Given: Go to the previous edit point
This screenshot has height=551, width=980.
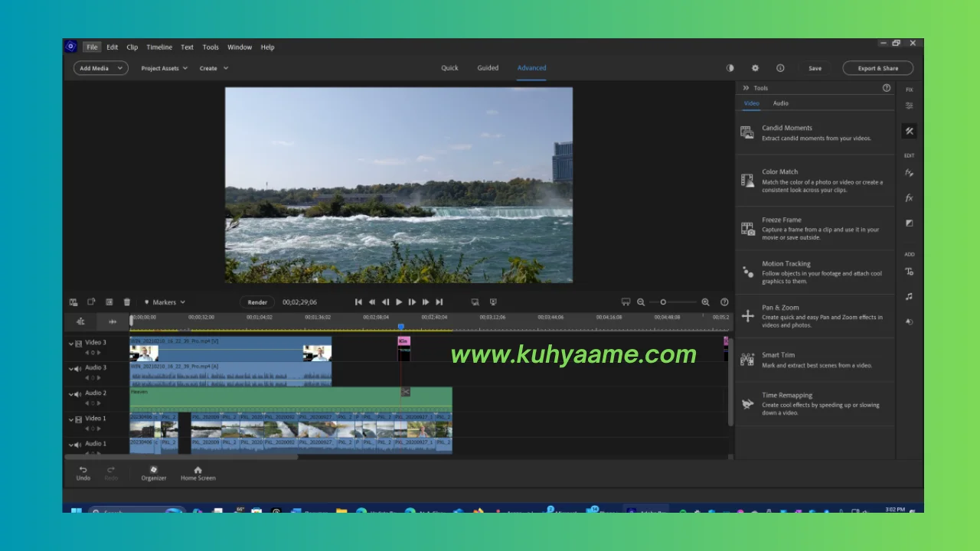Looking at the screenshot, I should (358, 302).
